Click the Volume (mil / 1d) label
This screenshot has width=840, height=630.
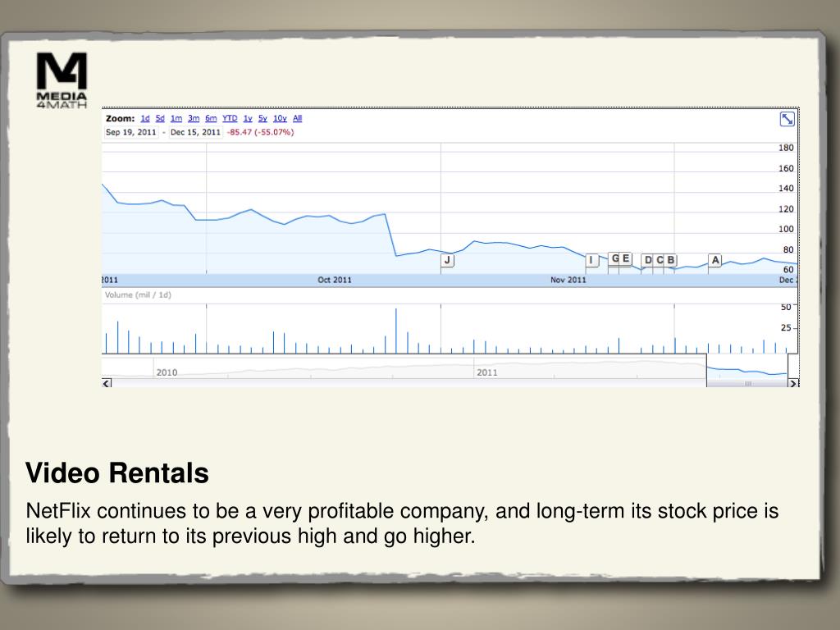pos(138,295)
